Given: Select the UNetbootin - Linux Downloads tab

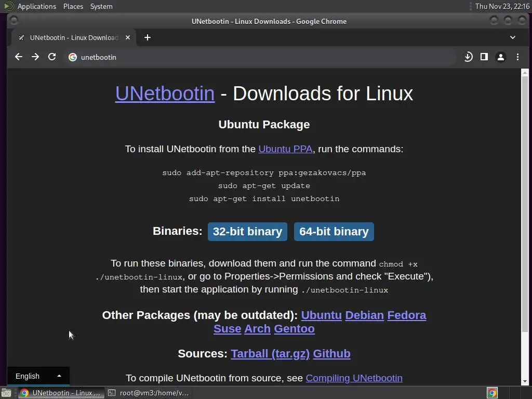Looking at the screenshot, I should (74, 37).
